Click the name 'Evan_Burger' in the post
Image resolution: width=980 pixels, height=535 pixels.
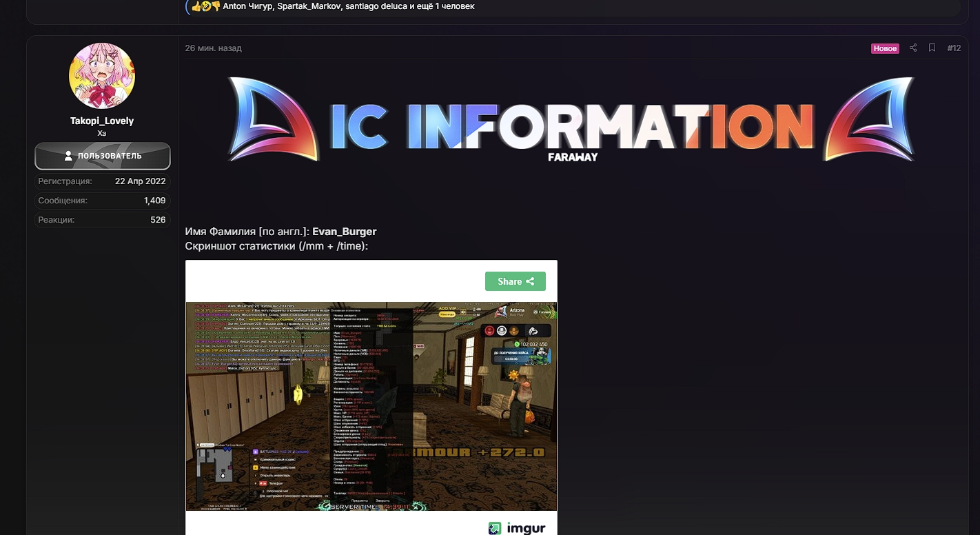tap(345, 232)
